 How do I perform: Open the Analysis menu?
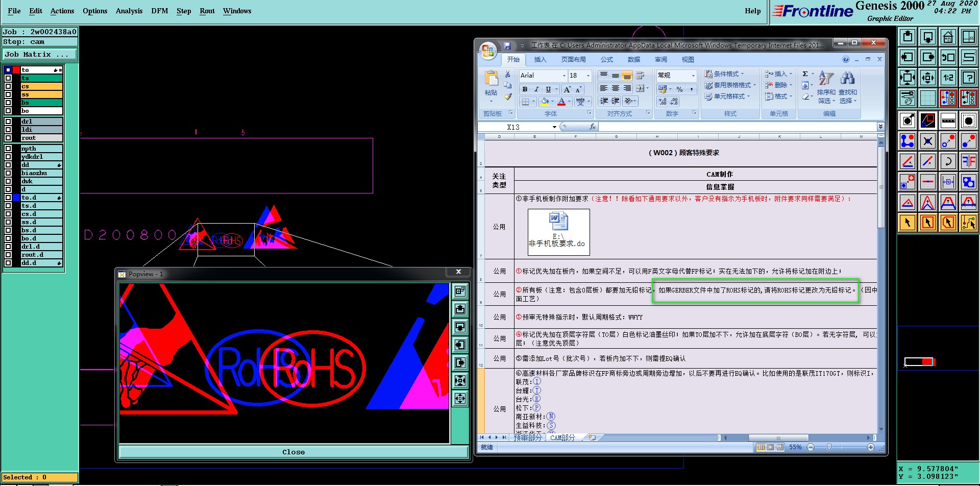pos(129,11)
